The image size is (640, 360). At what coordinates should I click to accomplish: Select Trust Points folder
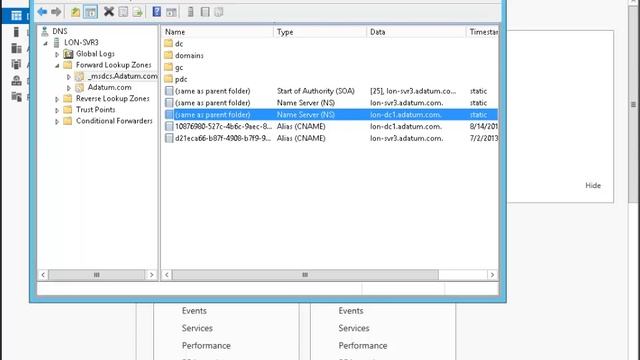[96, 110]
